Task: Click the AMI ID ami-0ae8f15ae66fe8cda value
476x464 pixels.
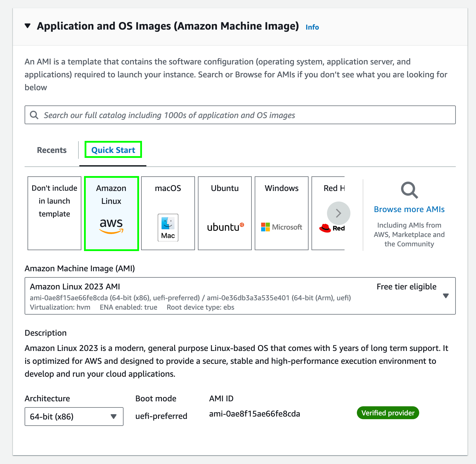Action: [255, 414]
